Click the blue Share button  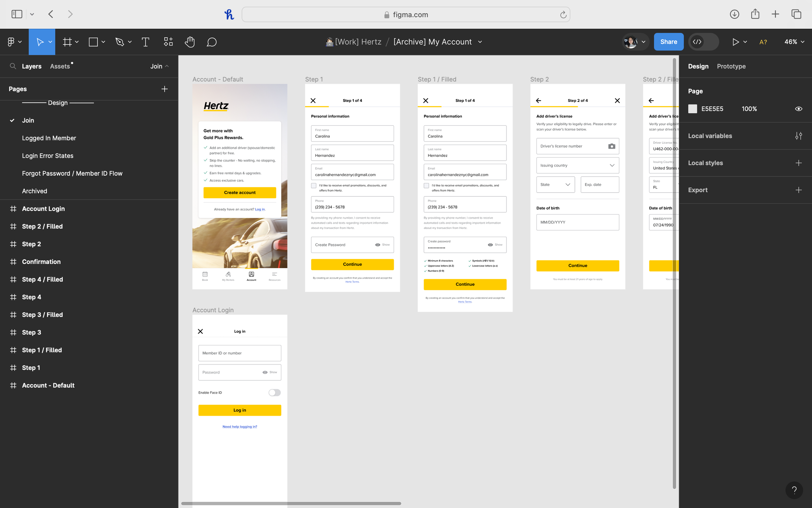click(668, 42)
